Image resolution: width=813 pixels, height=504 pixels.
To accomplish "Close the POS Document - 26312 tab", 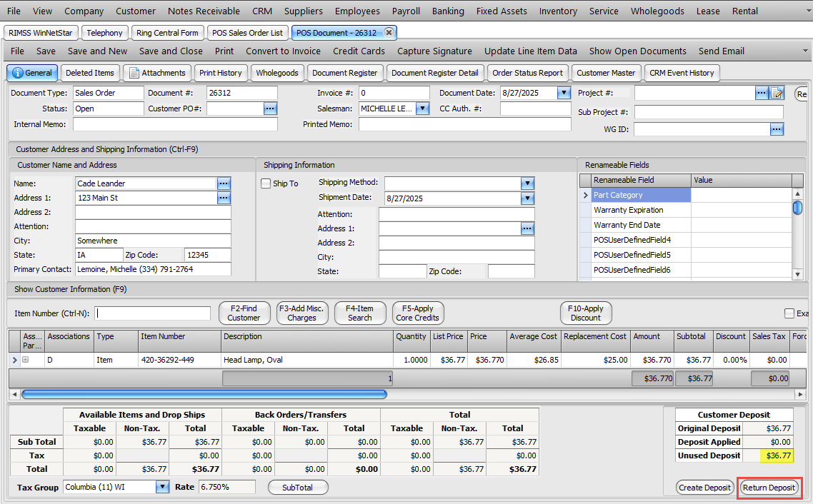I will tap(389, 33).
